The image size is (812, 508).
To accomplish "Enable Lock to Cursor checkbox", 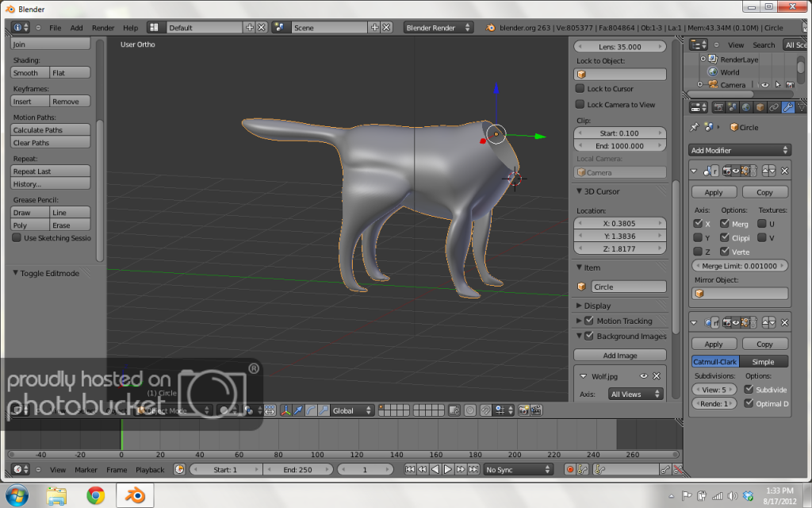I will point(580,89).
